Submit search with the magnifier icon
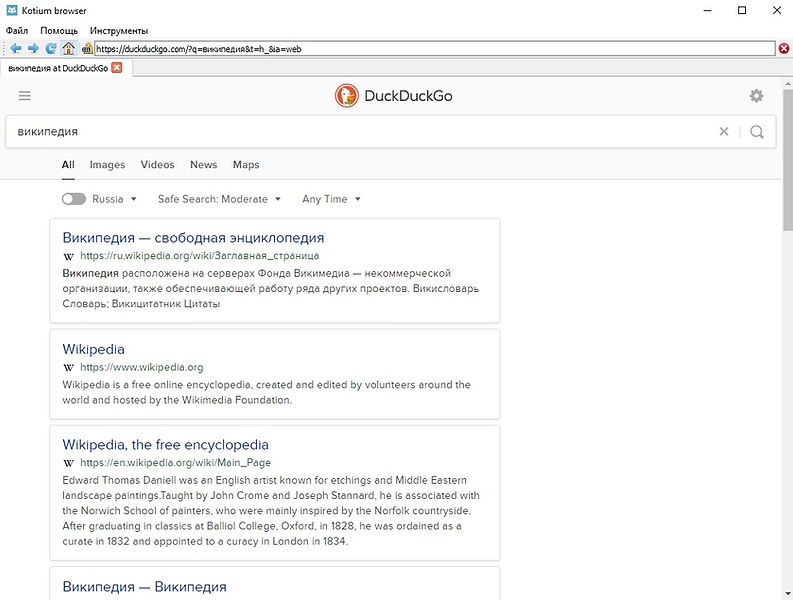Image resolution: width=793 pixels, height=600 pixels. click(757, 132)
